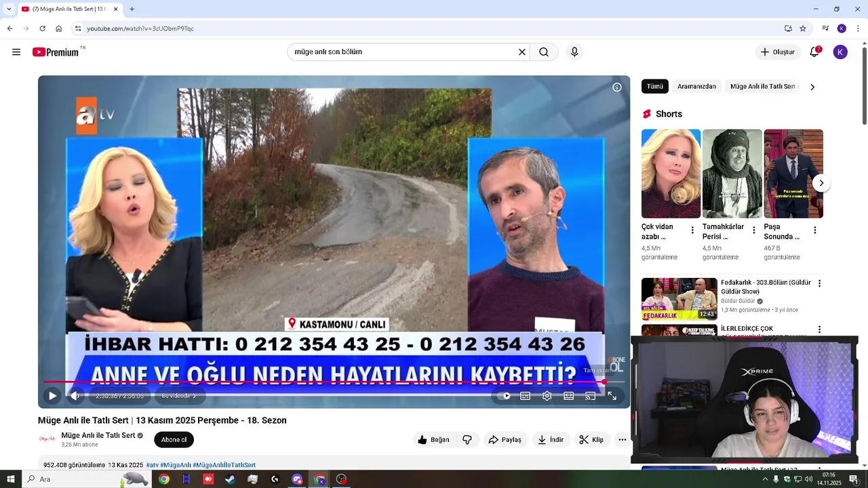Start voice search with microphone icon
868x488 pixels.
pos(574,52)
